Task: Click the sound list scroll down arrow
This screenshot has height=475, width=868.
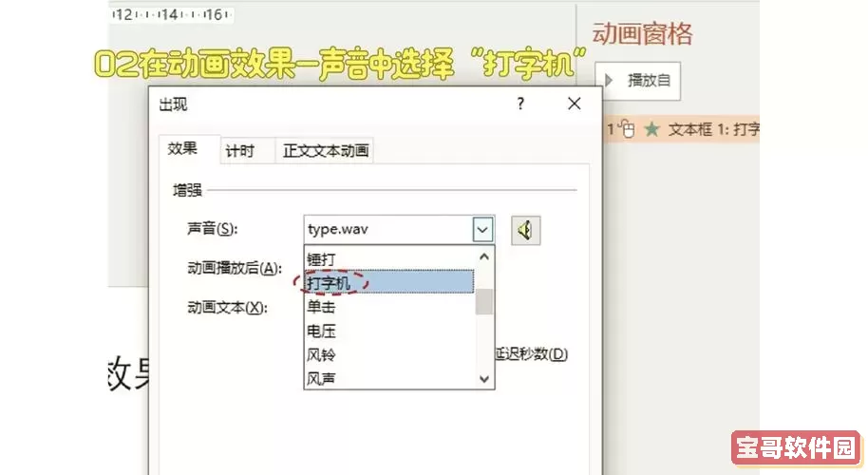Action: (484, 379)
